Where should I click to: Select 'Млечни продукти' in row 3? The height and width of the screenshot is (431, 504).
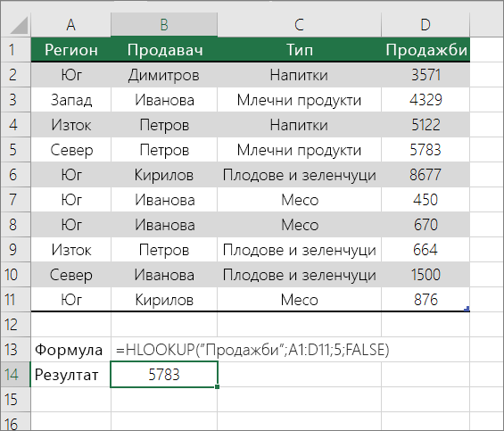[299, 100]
